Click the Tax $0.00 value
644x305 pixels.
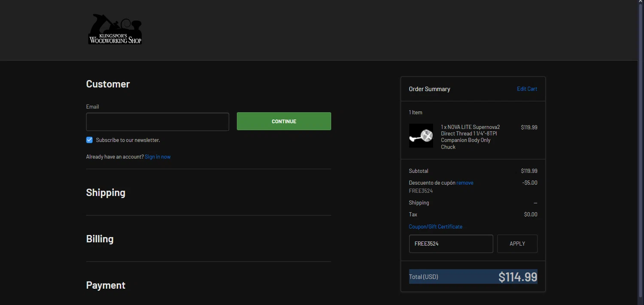[x=531, y=214]
